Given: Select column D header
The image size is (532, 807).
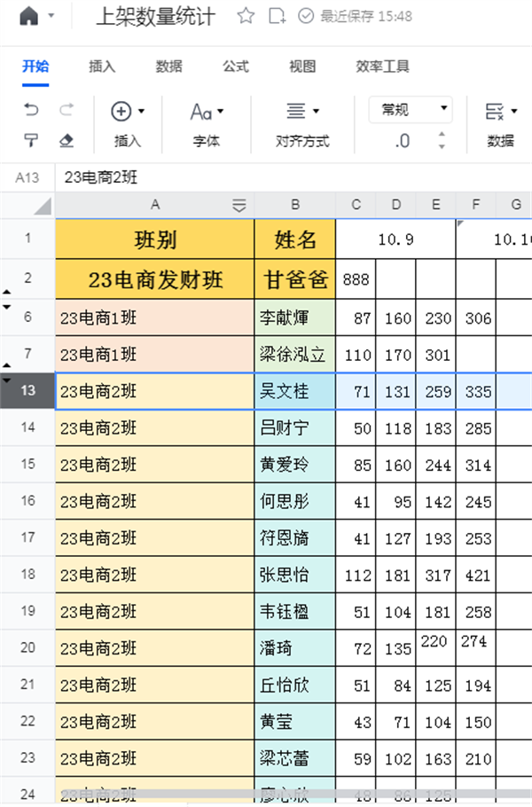Looking at the screenshot, I should [396, 205].
